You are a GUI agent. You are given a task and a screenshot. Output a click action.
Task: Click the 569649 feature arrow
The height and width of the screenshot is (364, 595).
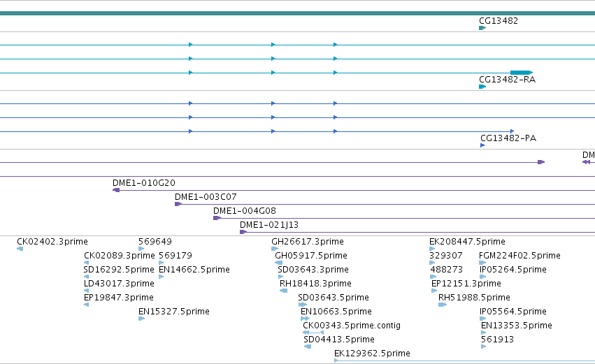click(141, 249)
